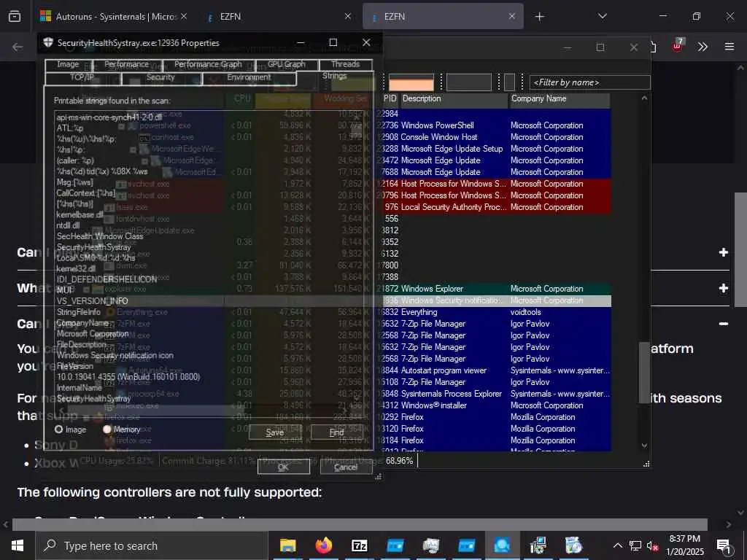Open the Performance Graph tab
Image resolution: width=747 pixels, height=560 pixels.
(208, 65)
